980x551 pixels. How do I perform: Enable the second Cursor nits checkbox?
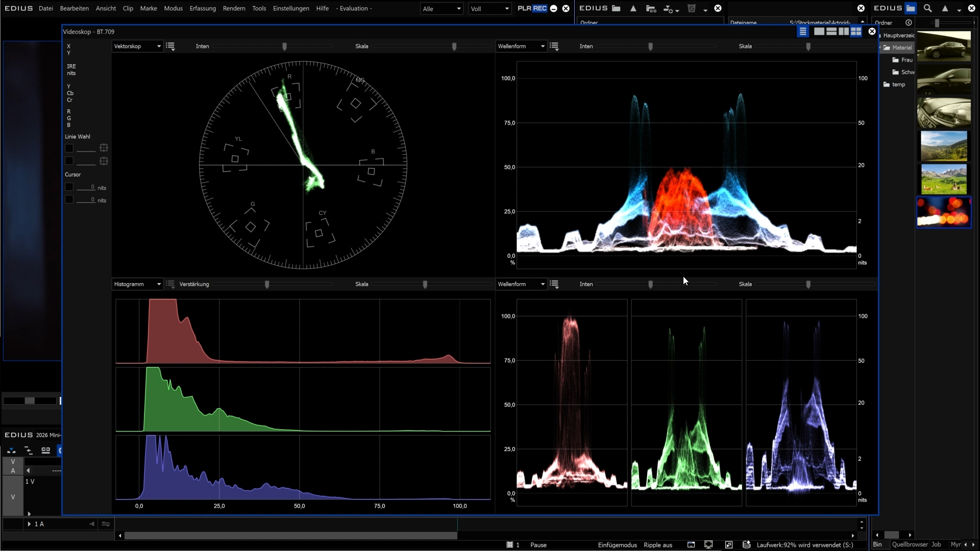[x=69, y=199]
